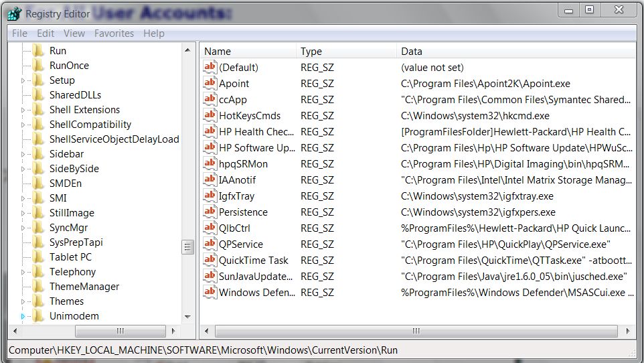Click the string icon beside HP Software Up...

(x=210, y=147)
